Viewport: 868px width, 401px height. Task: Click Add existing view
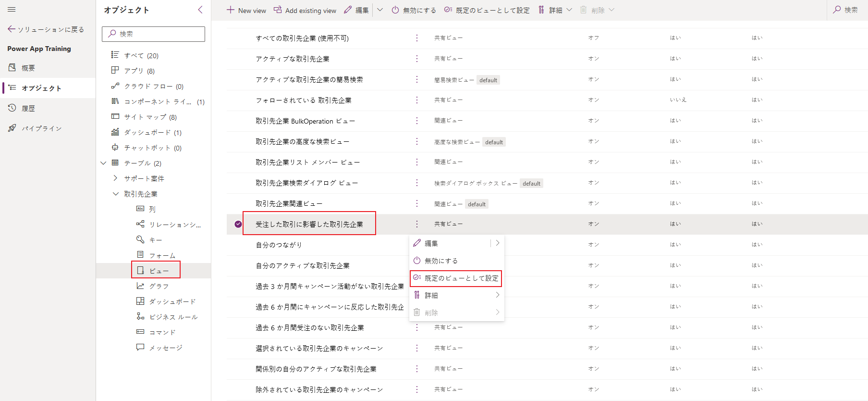click(x=305, y=10)
